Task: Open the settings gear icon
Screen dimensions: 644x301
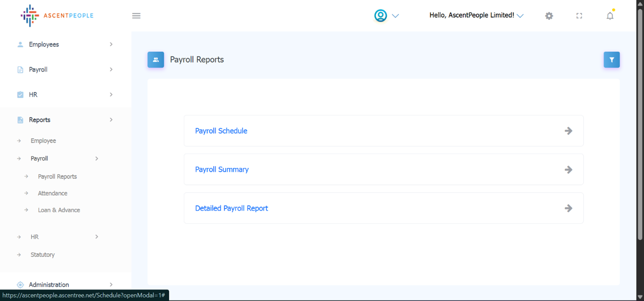Action: [549, 16]
